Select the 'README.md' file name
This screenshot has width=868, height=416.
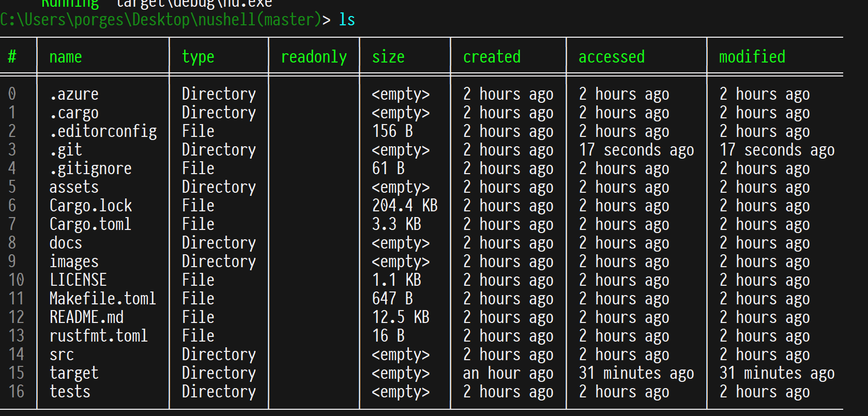(86, 317)
